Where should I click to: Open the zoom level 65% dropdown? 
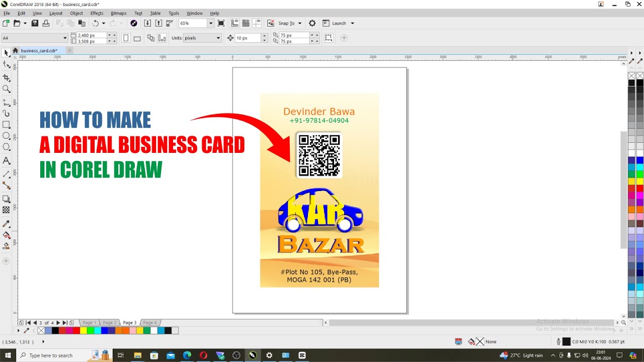pyautogui.click(x=211, y=23)
